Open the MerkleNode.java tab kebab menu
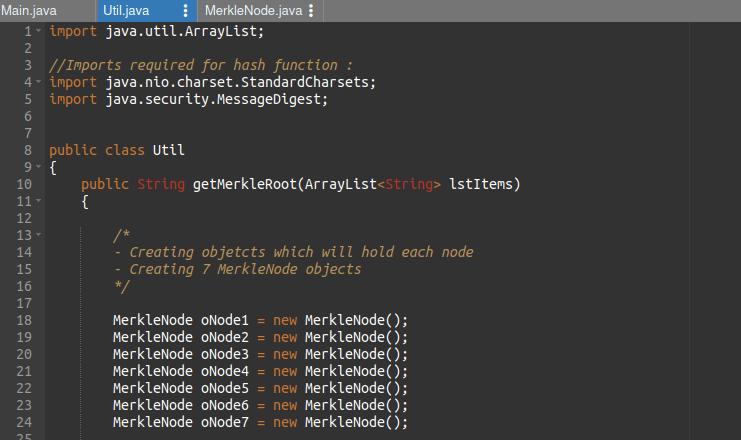 pyautogui.click(x=312, y=11)
